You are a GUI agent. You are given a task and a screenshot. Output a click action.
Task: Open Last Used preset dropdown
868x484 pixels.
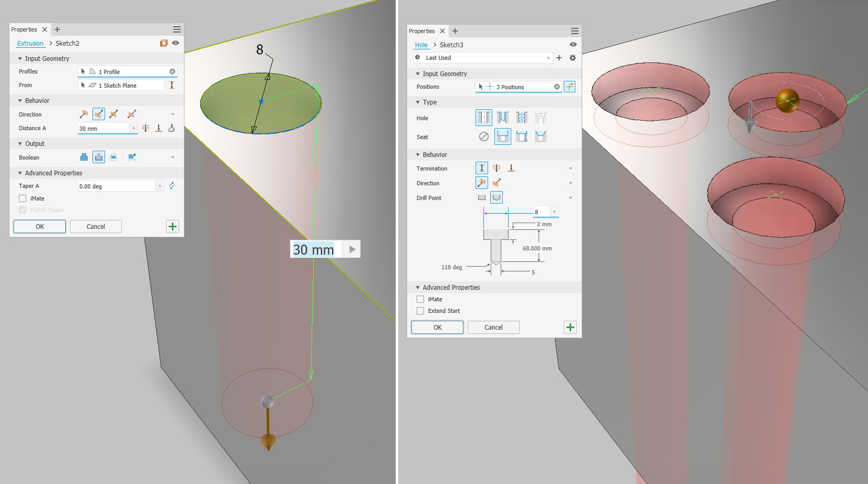[x=549, y=58]
